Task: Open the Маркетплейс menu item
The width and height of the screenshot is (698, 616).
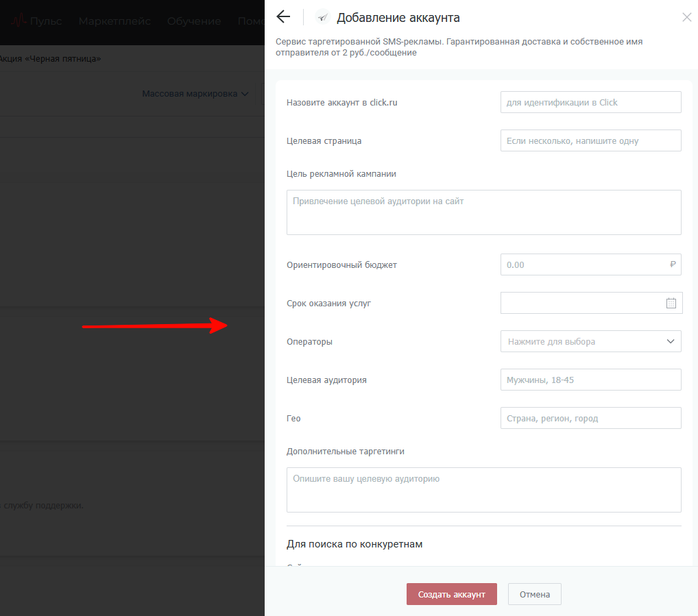Action: pos(115,21)
